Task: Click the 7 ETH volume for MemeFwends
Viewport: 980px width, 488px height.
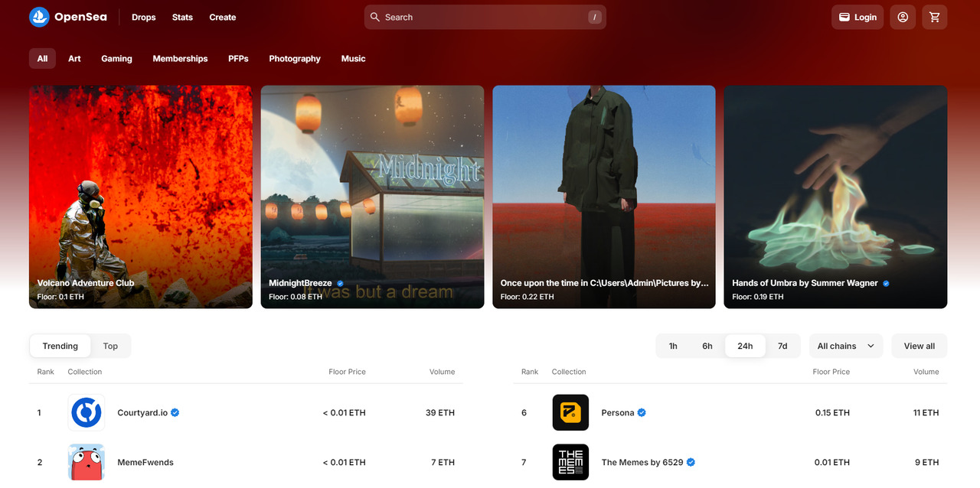Action: coord(443,462)
